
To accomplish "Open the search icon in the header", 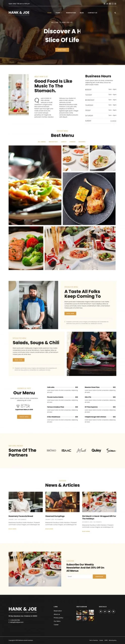I will pyautogui.click(x=115, y=13).
